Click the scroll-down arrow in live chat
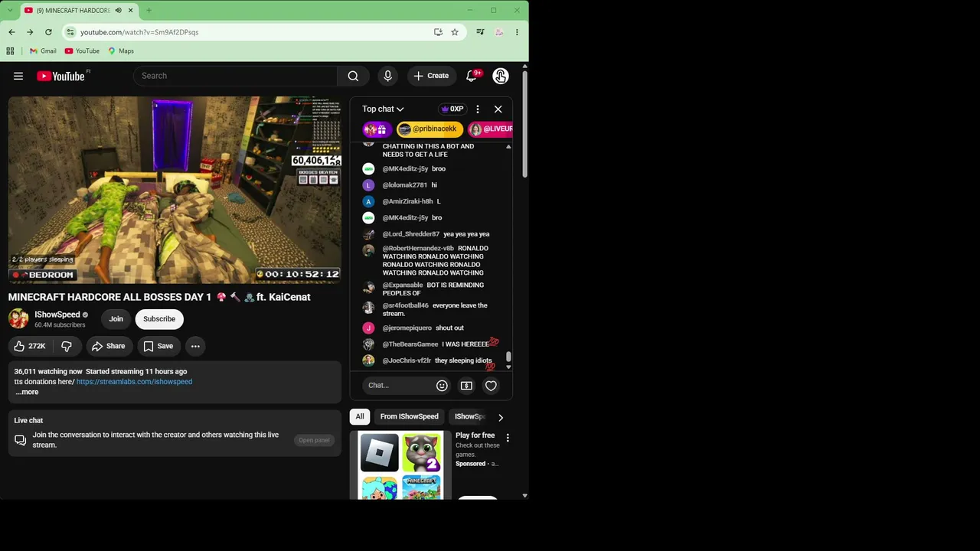This screenshot has width=980, height=551. point(508,367)
